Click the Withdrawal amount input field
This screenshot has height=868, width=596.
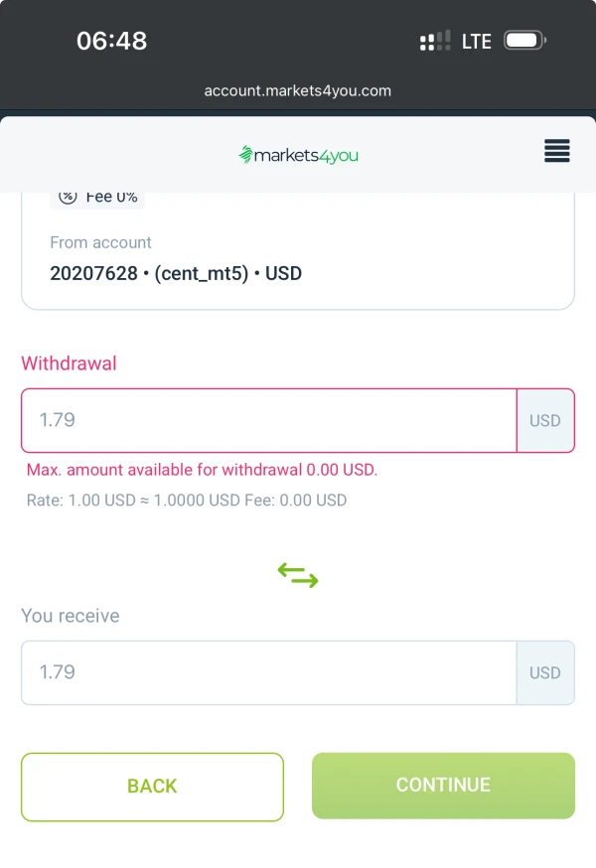tap(268, 420)
